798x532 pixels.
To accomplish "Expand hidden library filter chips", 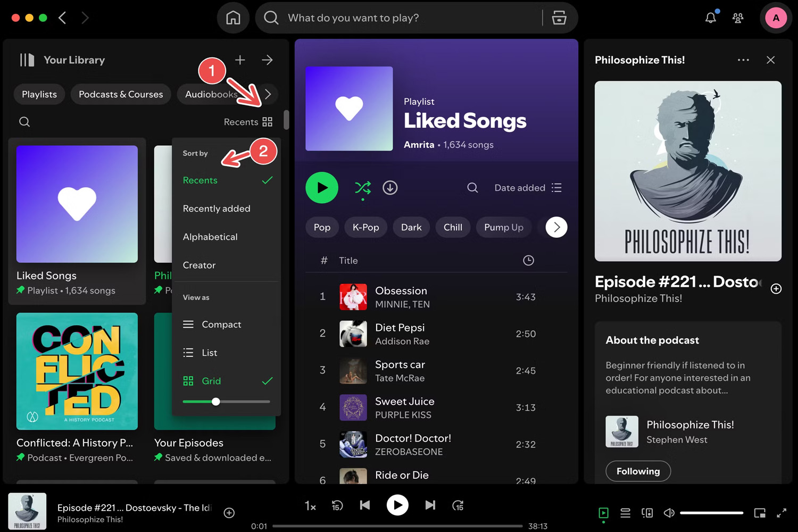I will click(x=268, y=94).
